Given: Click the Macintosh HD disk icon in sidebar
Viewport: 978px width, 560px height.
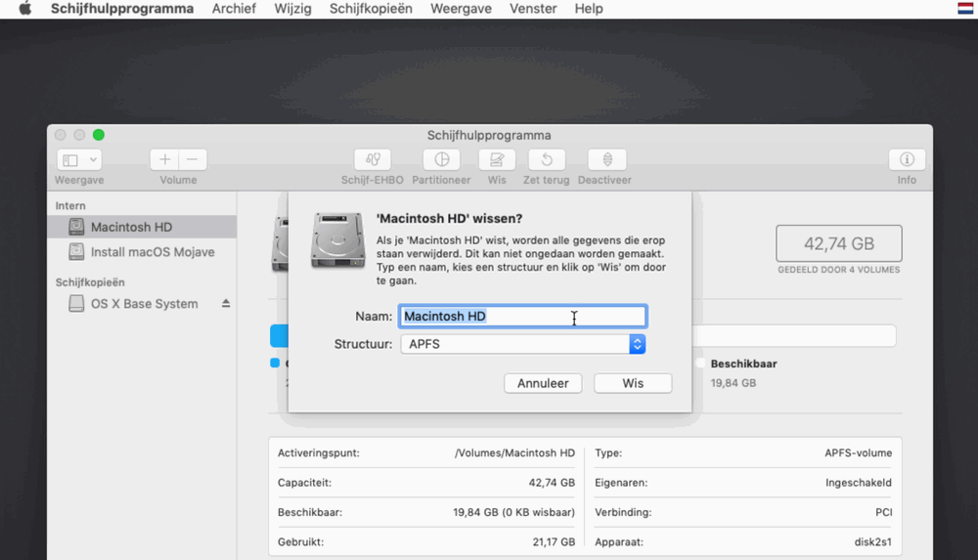Looking at the screenshot, I should 76,227.
